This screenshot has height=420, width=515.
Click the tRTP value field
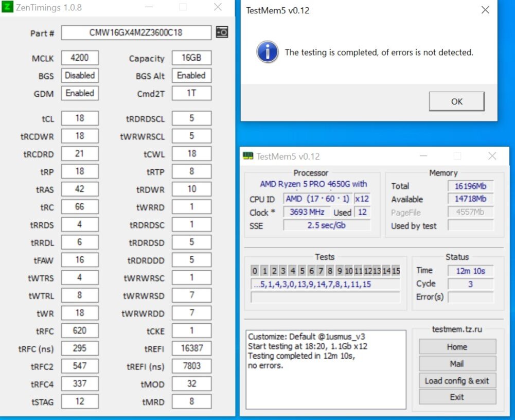(x=191, y=171)
